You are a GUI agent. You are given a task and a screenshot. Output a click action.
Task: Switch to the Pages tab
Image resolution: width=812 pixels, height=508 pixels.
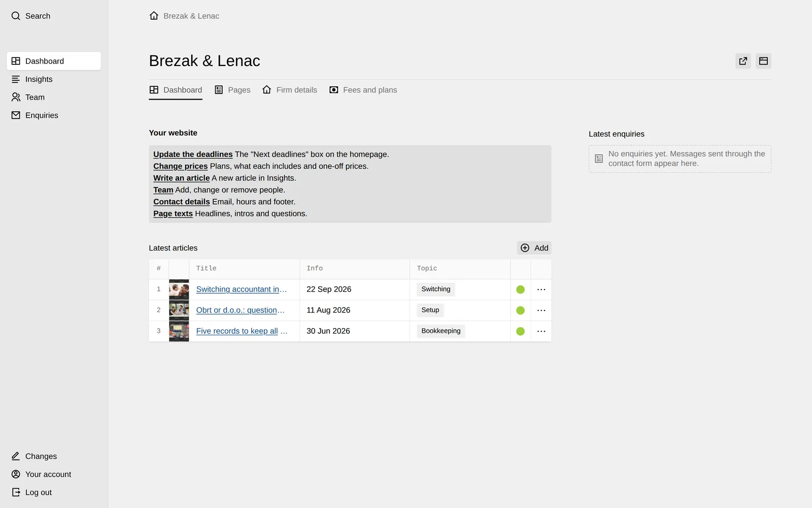pyautogui.click(x=232, y=90)
